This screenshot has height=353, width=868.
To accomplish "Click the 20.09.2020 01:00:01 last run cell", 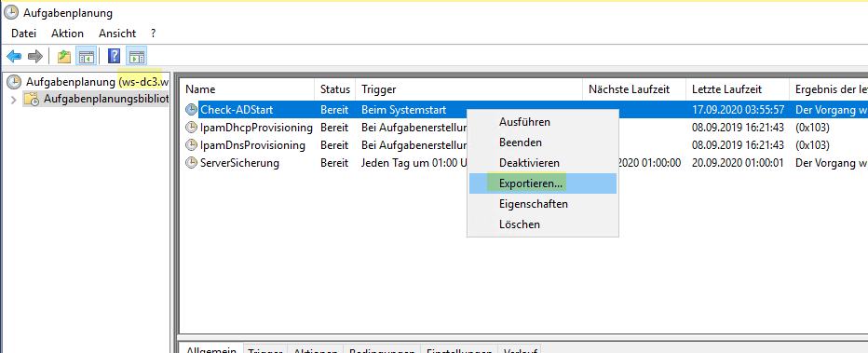I will point(738,163).
